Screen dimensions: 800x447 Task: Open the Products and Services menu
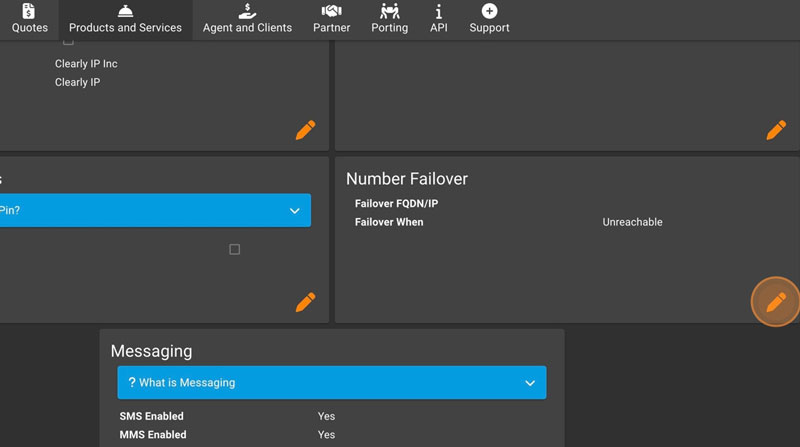click(125, 19)
